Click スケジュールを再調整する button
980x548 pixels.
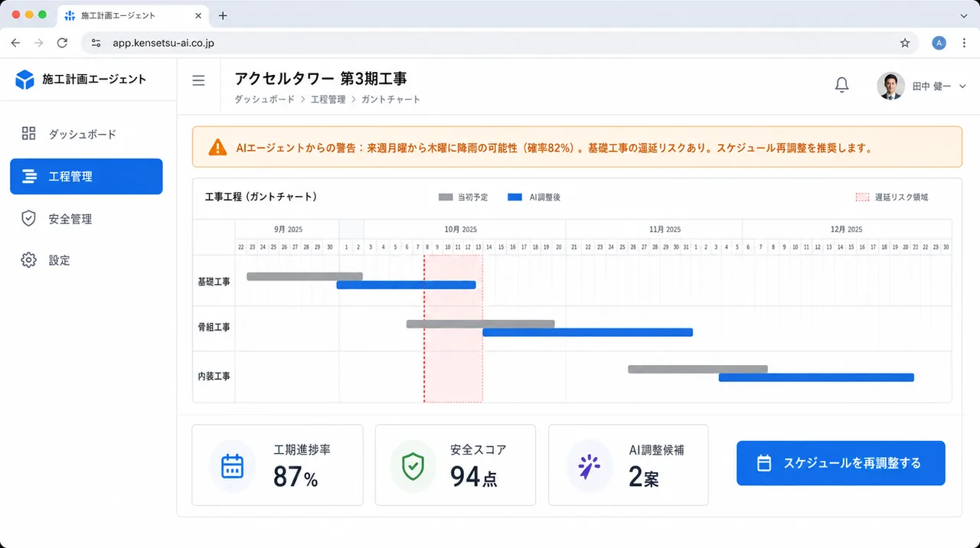[x=841, y=463]
